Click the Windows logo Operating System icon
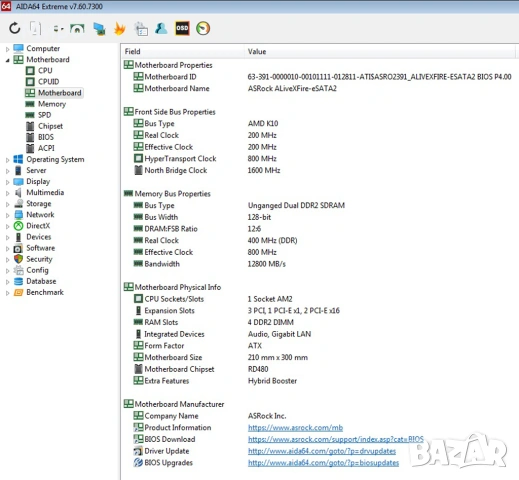The width and height of the screenshot is (519, 480). tap(18, 159)
